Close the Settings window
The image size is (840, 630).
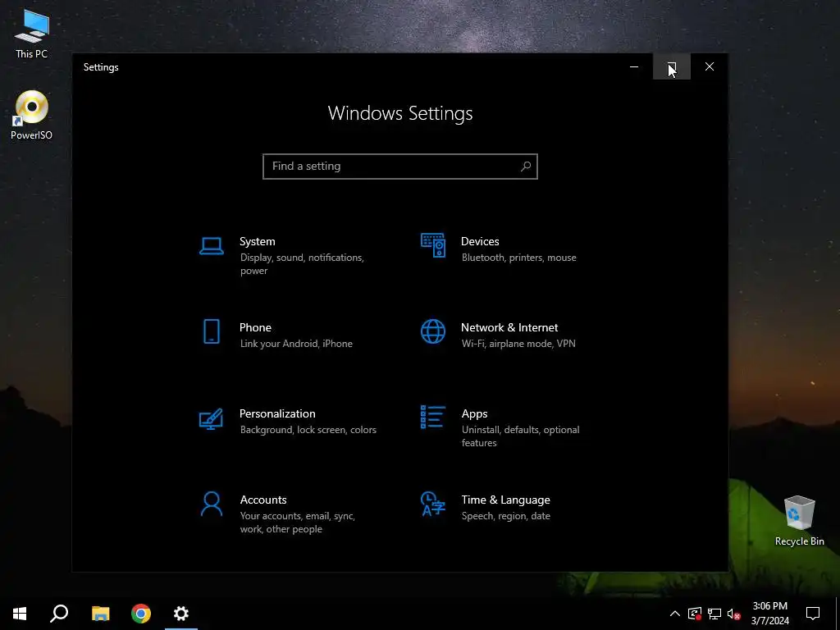[710, 66]
